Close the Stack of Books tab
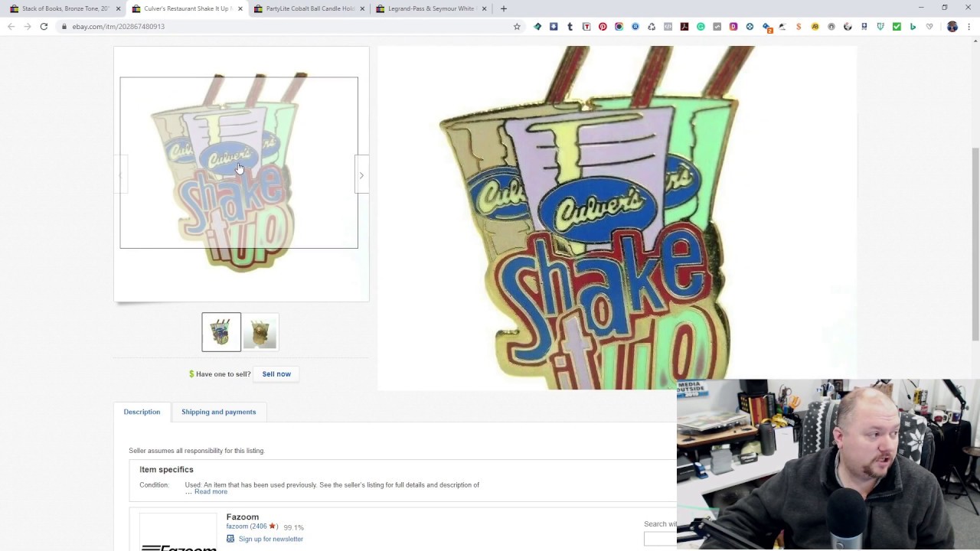This screenshot has height=551, width=980. point(118,8)
